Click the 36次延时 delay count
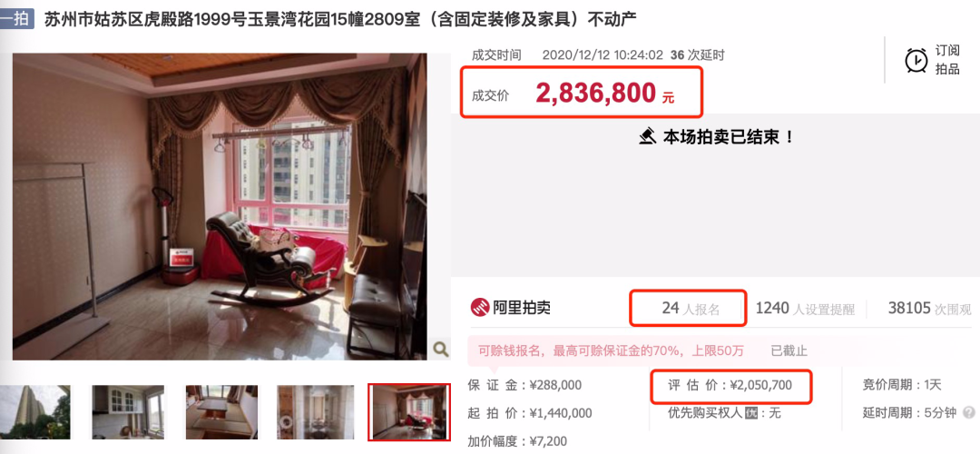Image resolution: width=980 pixels, height=454 pixels. 698,55
